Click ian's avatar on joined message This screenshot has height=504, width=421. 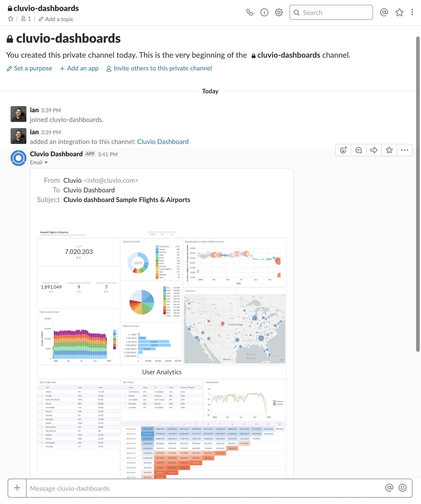pyautogui.click(x=18, y=114)
